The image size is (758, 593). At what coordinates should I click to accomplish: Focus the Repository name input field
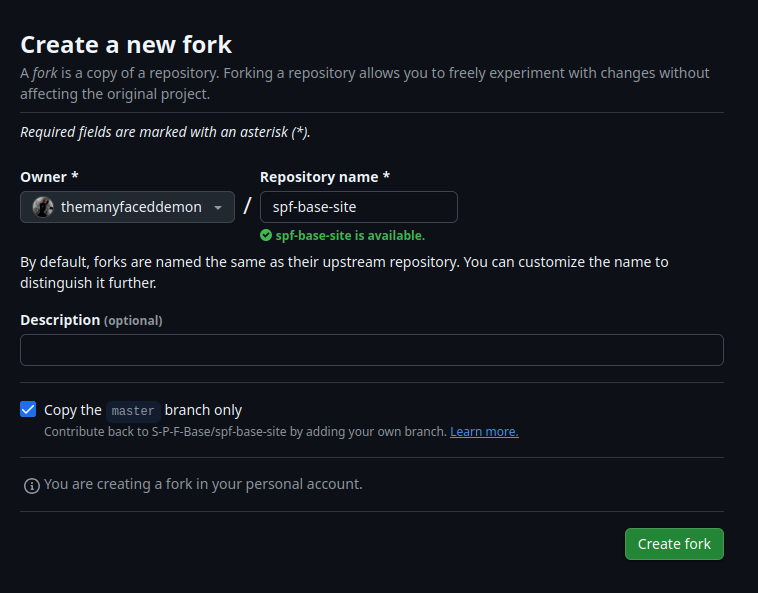click(x=359, y=207)
